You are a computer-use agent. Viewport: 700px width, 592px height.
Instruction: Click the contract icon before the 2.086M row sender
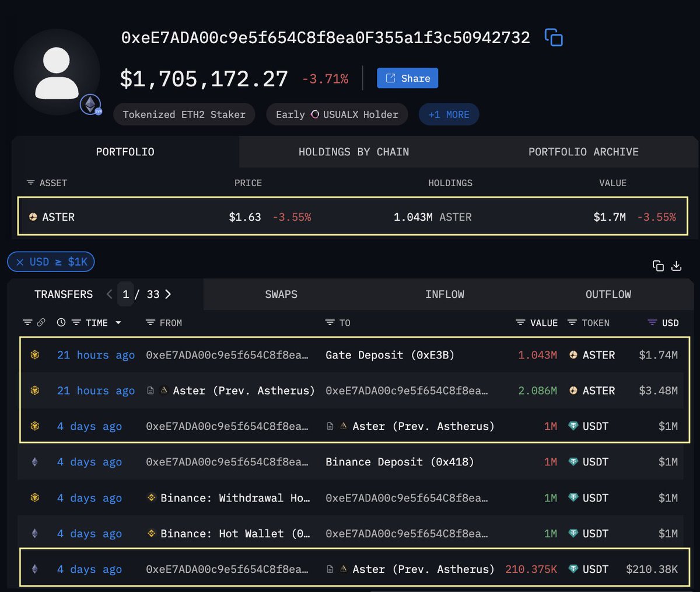(x=150, y=391)
